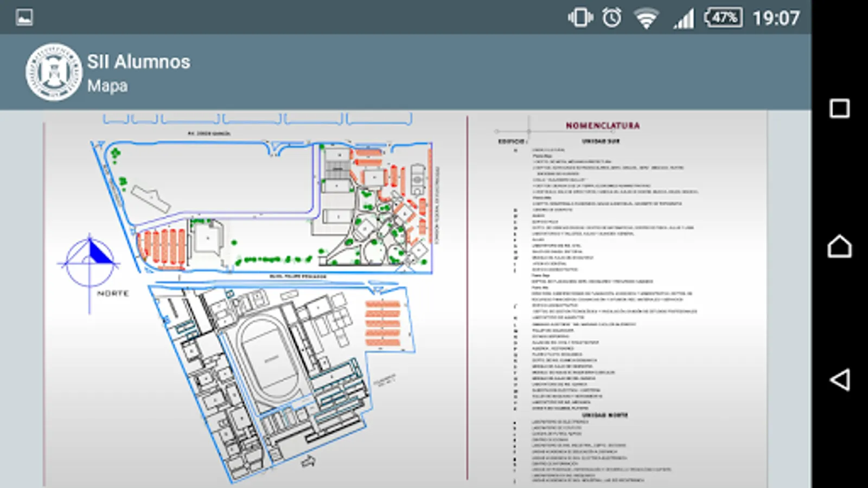This screenshot has height=488, width=868.
Task: Open recent apps with the square button
Action: [x=839, y=108]
